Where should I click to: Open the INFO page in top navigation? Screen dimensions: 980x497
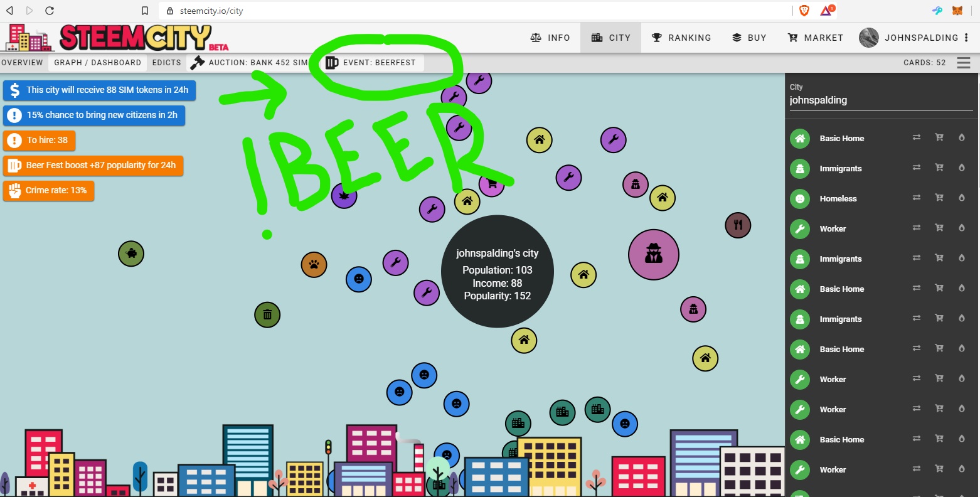click(x=550, y=38)
